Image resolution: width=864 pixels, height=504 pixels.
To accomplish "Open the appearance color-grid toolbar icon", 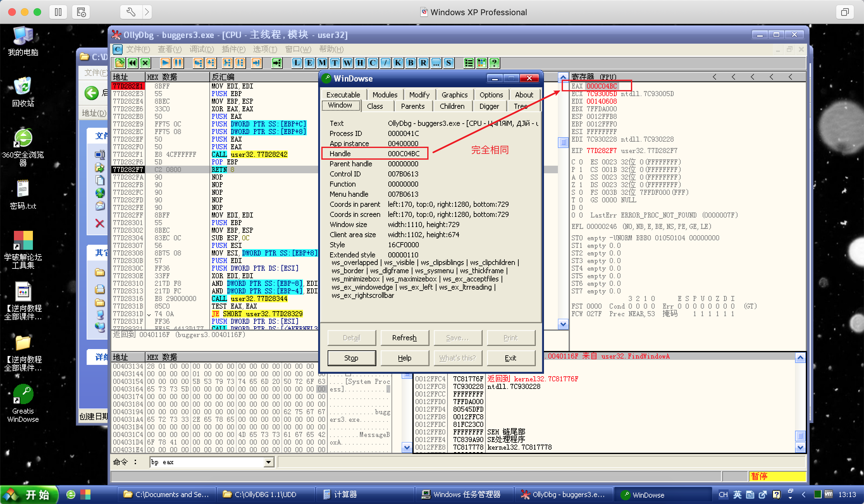I will [x=481, y=63].
